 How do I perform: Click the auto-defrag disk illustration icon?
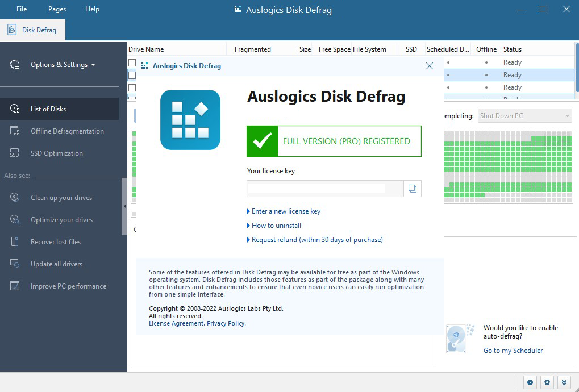[460, 339]
